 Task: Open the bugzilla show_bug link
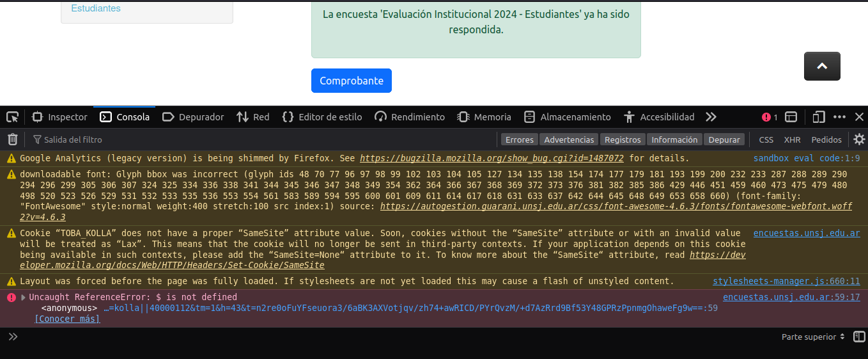point(492,158)
